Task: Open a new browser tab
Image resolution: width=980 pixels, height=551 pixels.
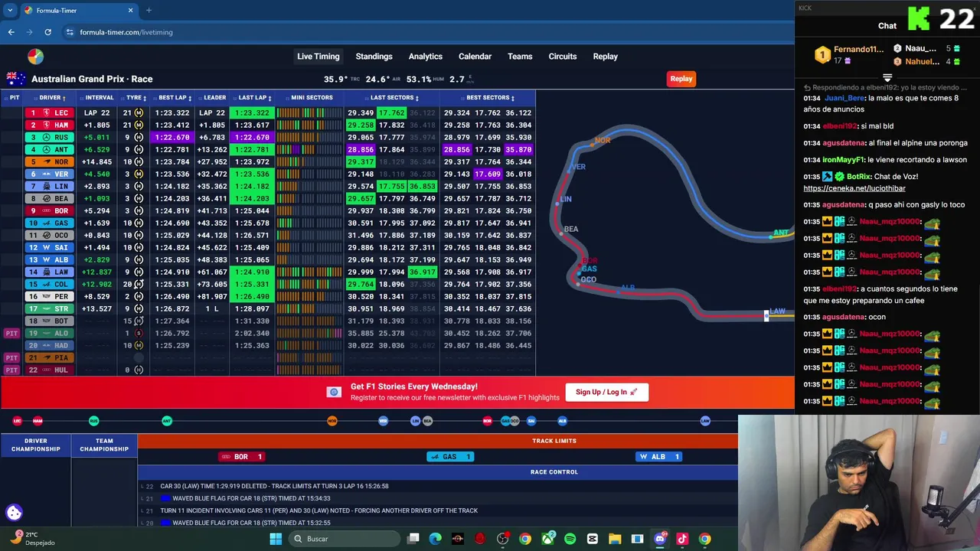Action: coord(149,10)
